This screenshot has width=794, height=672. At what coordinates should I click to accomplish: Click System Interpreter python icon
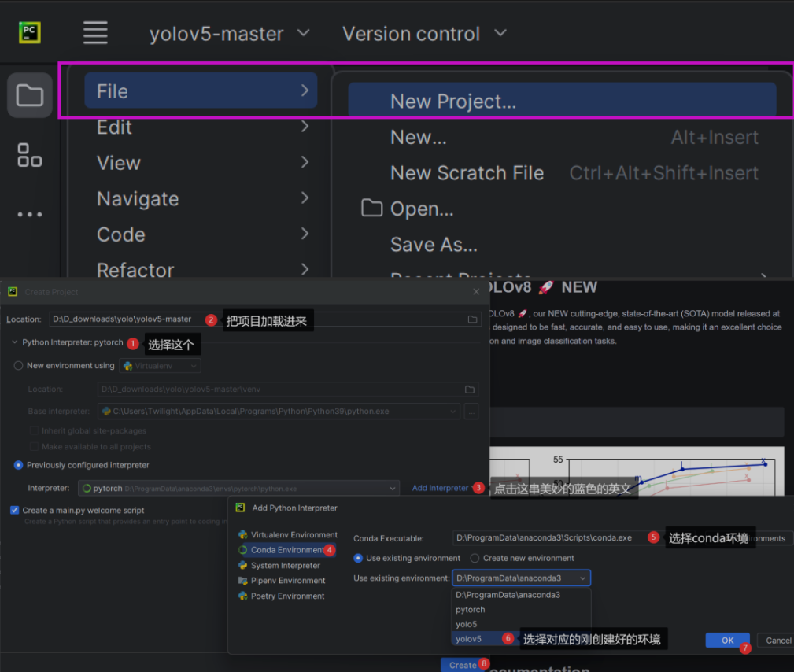click(x=243, y=565)
